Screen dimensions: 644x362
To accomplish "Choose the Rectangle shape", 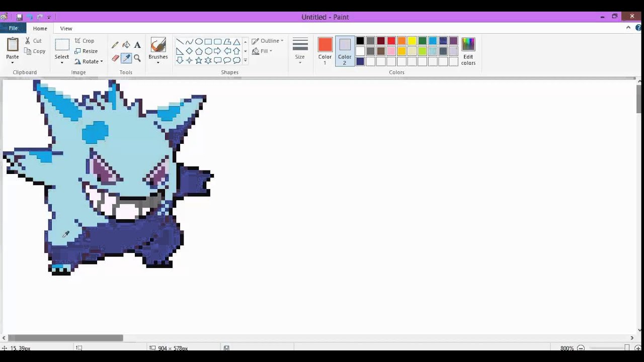I will [208, 42].
